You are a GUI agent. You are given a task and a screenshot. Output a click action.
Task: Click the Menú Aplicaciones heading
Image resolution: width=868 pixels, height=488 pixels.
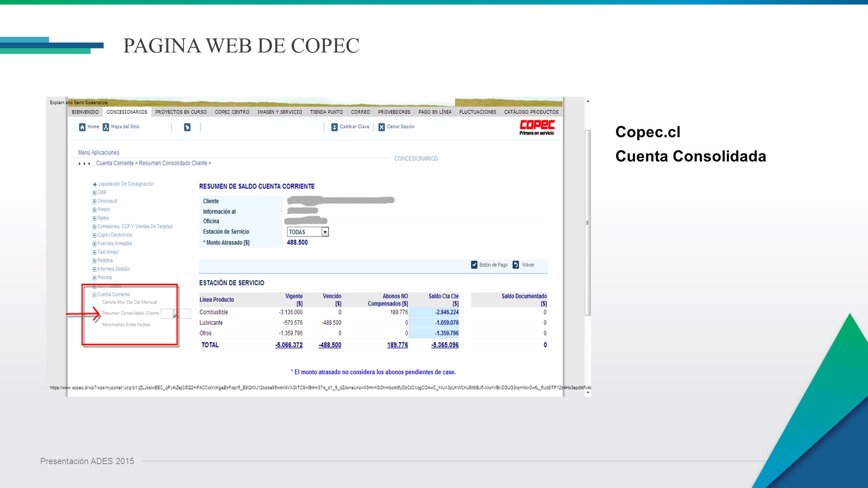(x=99, y=153)
